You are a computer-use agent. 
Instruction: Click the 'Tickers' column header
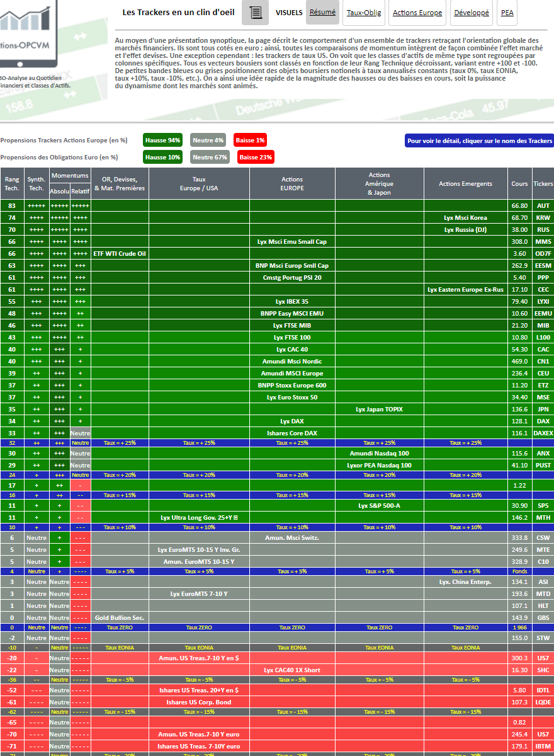point(543,183)
